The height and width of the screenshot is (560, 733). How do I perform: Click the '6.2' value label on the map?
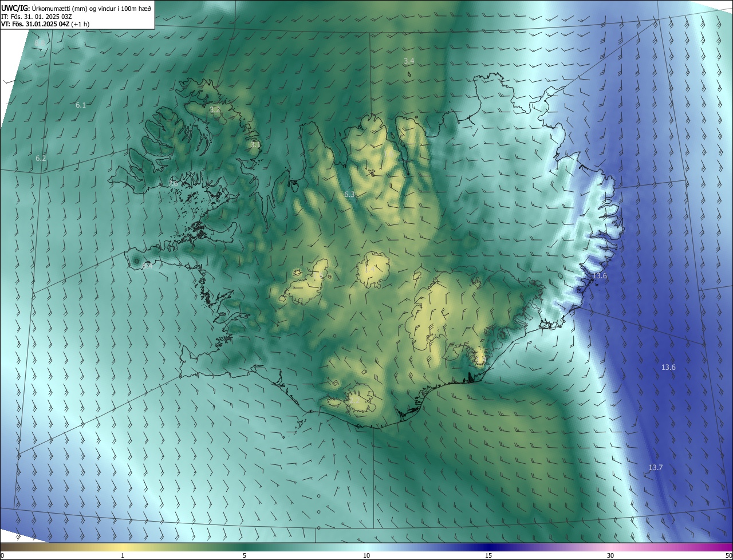[x=41, y=158]
